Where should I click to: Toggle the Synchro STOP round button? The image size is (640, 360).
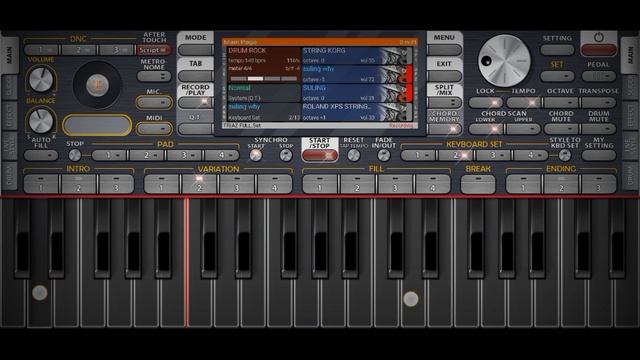point(286,155)
